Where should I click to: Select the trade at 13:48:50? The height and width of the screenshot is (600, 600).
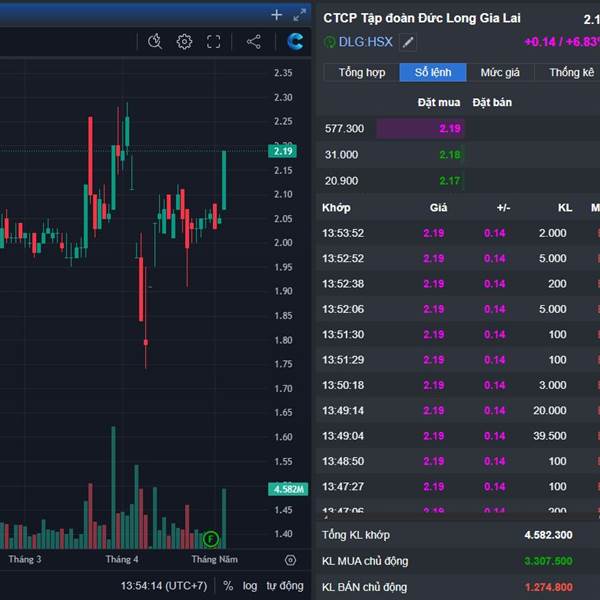tap(458, 461)
